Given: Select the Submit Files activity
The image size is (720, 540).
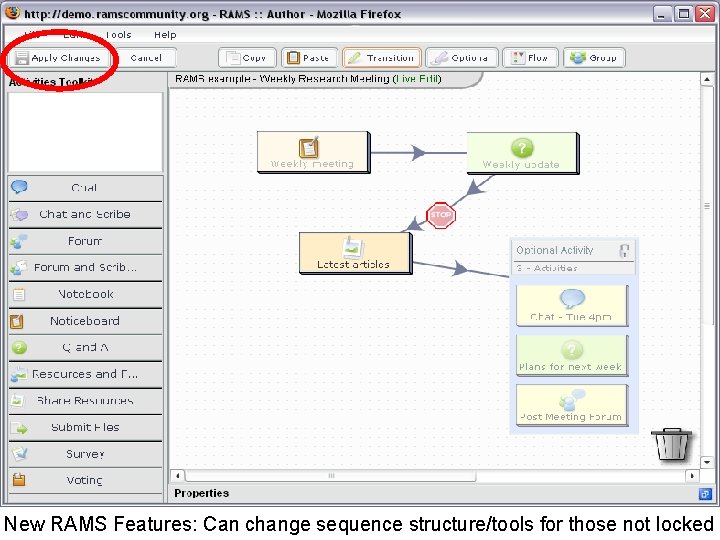Looking at the screenshot, I should click(85, 427).
